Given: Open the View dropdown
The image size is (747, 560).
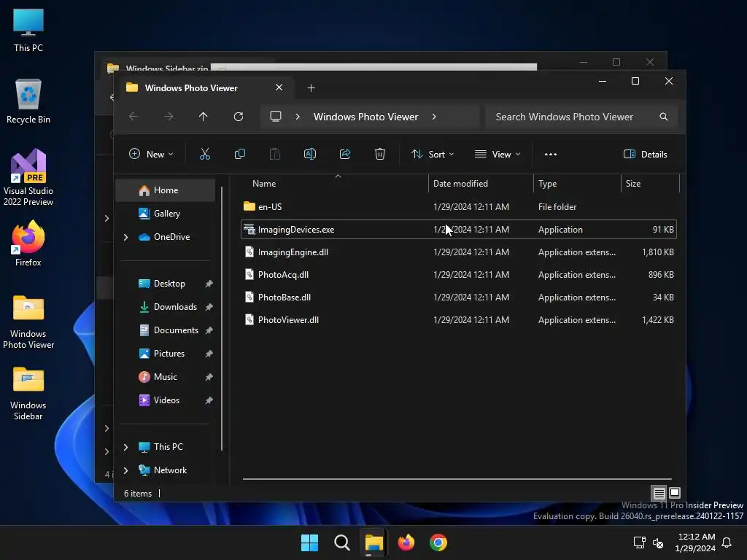Looking at the screenshot, I should [498, 155].
